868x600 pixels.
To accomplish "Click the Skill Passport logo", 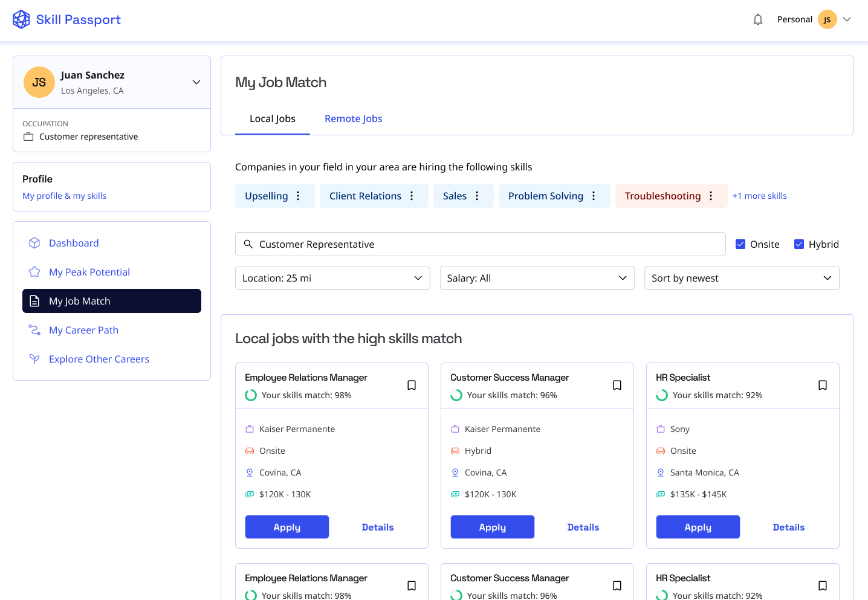I will (66, 19).
